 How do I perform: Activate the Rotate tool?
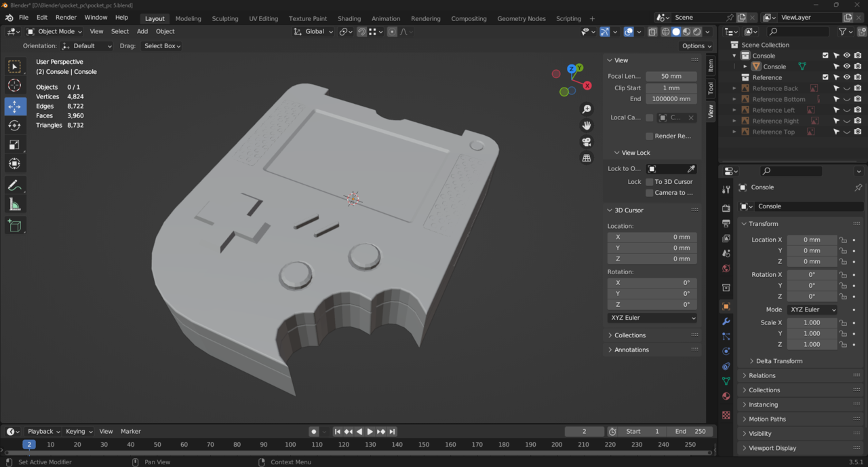pyautogui.click(x=14, y=126)
